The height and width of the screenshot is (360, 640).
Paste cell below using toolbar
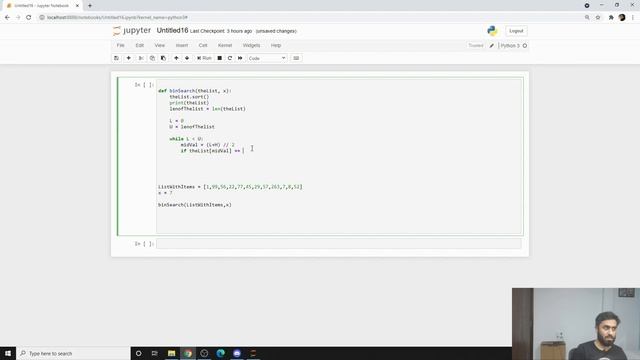(163, 58)
